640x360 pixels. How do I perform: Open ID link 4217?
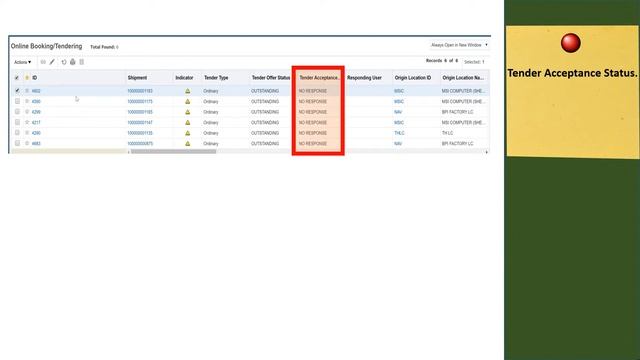click(x=36, y=122)
